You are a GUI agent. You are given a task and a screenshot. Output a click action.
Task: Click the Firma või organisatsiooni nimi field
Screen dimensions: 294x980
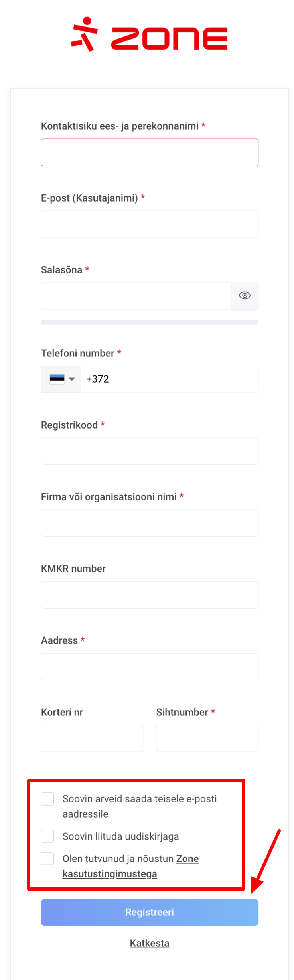150,523
